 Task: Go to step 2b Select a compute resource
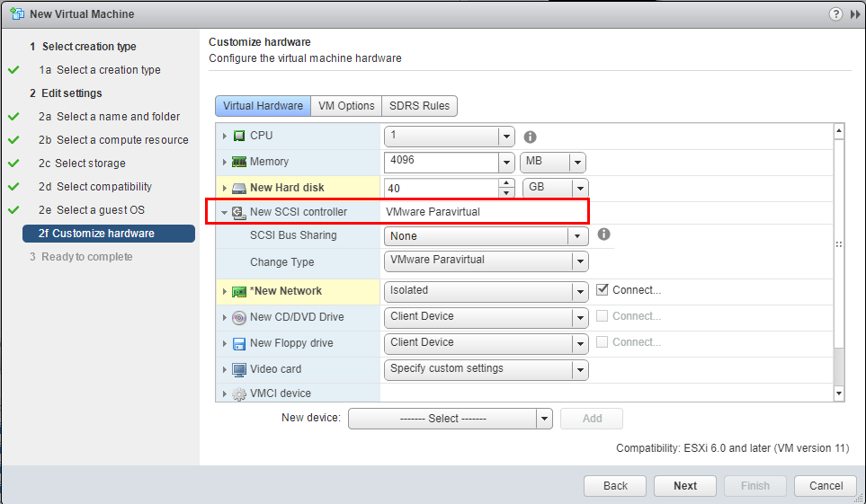(x=113, y=140)
